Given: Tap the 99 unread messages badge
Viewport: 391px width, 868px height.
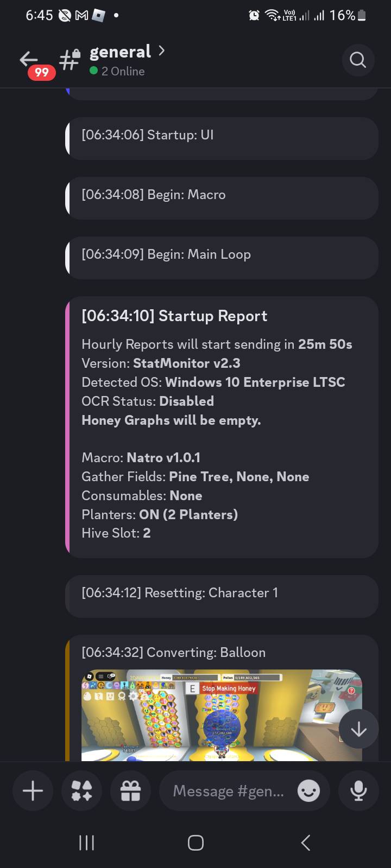Looking at the screenshot, I should pyautogui.click(x=41, y=72).
